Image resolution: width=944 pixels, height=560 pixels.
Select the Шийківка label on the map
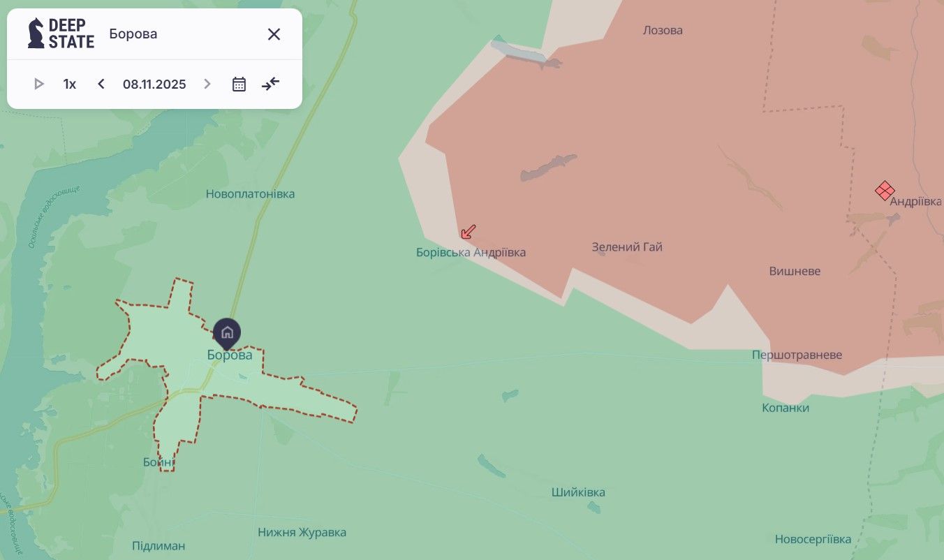point(578,493)
